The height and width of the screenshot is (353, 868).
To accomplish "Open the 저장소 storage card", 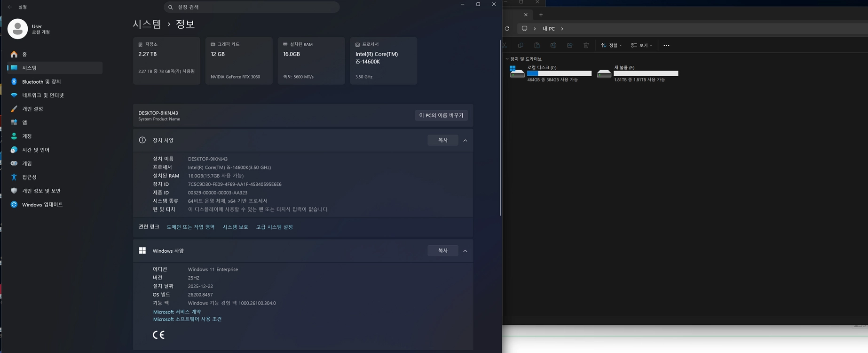I will point(166,61).
